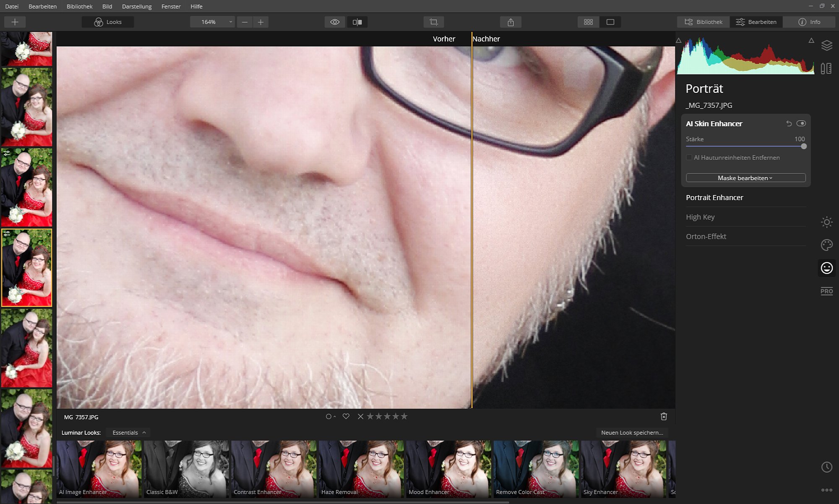The image size is (839, 504).
Task: Apply the Haze Removal look
Action: [361, 469]
